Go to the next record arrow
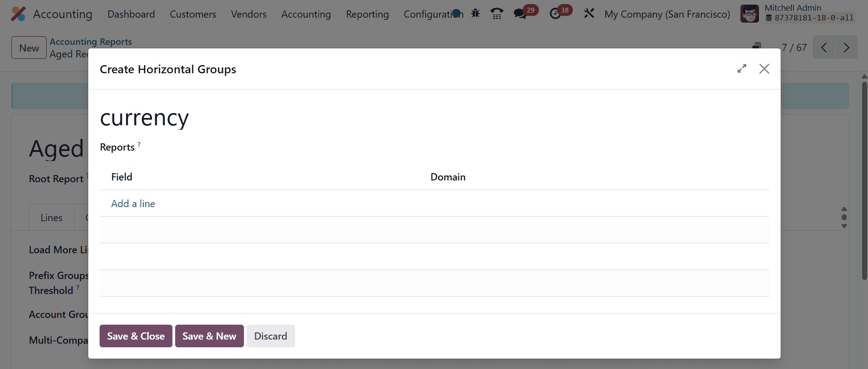 (x=846, y=47)
